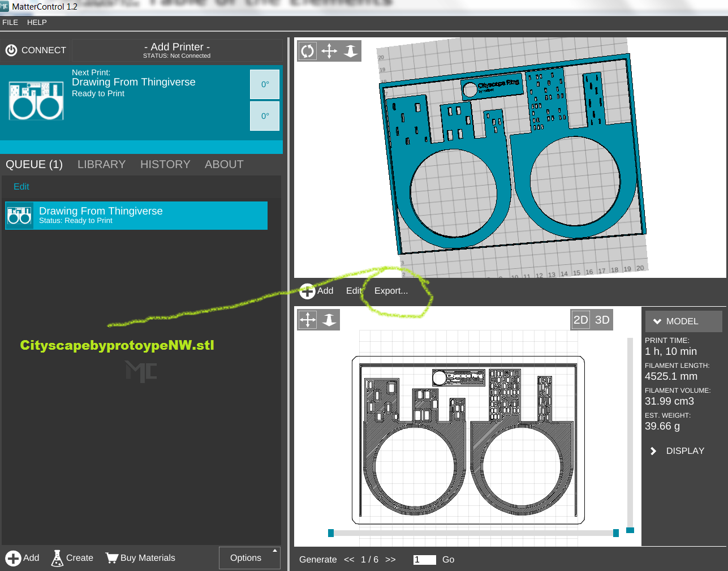Click the CONNECT button
Image resolution: width=728 pixels, height=571 pixels.
pyautogui.click(x=36, y=50)
